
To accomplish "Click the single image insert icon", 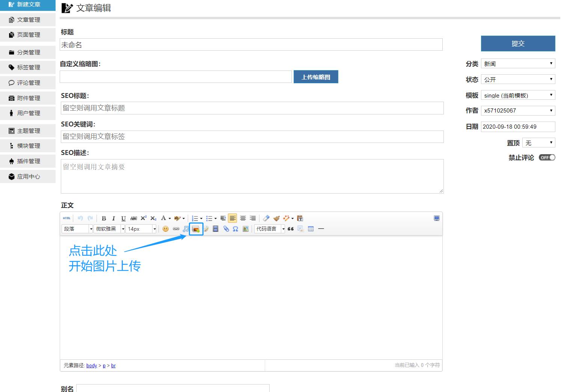I will point(246,229).
